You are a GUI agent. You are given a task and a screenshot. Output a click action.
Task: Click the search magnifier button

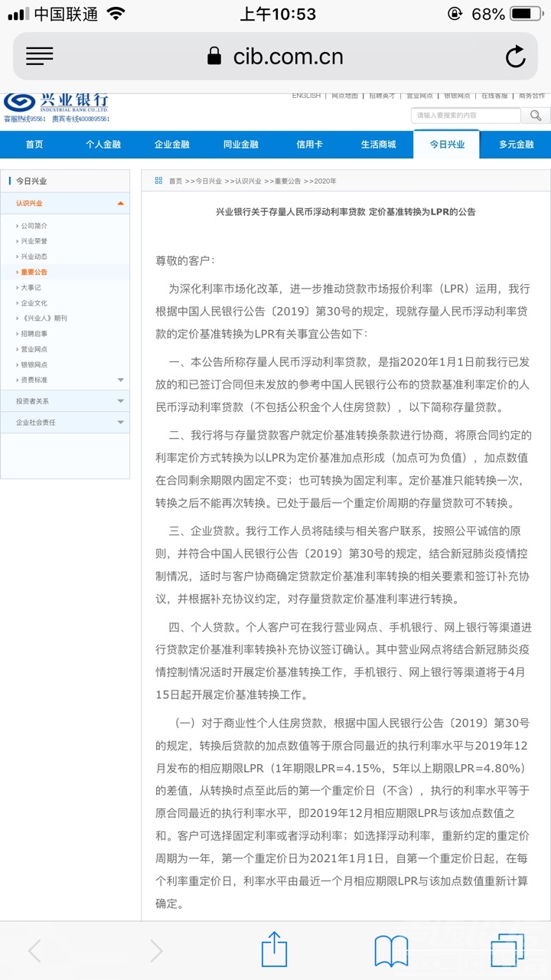[x=536, y=116]
